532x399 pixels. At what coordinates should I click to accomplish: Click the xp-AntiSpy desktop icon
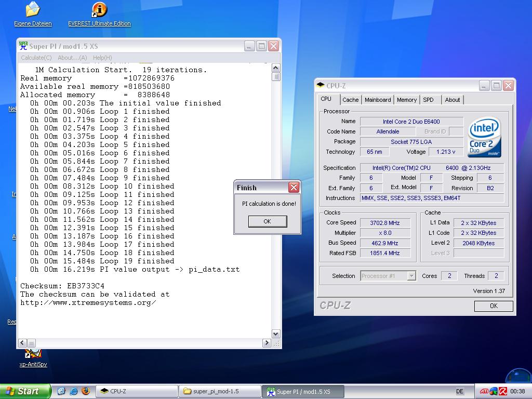(x=33, y=355)
